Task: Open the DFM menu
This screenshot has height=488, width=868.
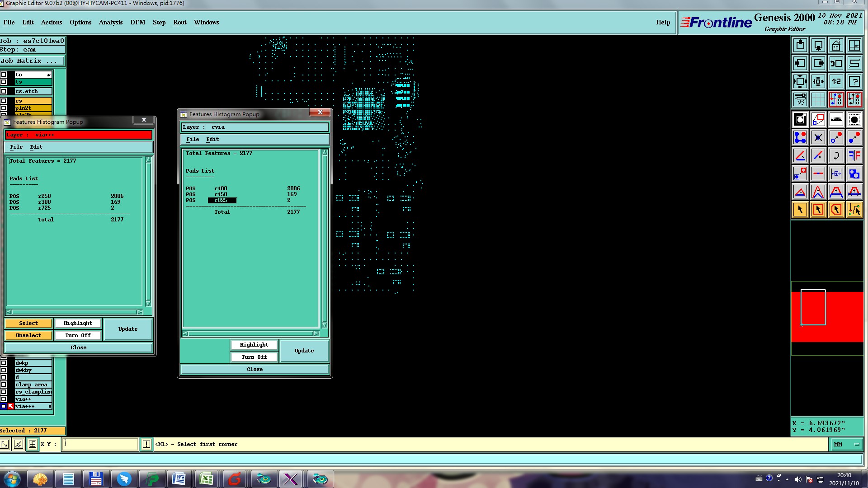Action: [x=137, y=22]
